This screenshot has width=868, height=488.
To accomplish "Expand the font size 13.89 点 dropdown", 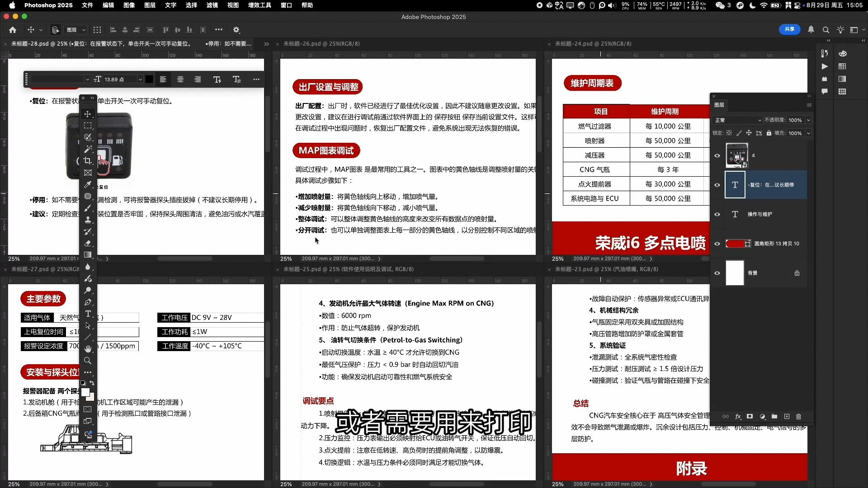I will (x=140, y=80).
